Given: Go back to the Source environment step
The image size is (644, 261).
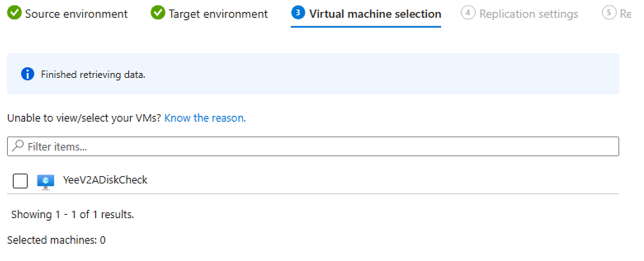Looking at the screenshot, I should pos(75,13).
